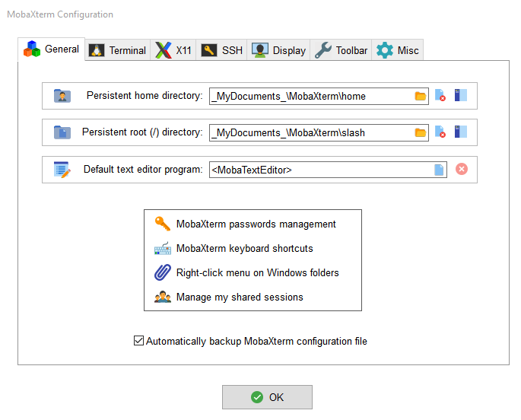Browse folder for persistent root directory
This screenshot has height=420, width=521.
pos(421,132)
